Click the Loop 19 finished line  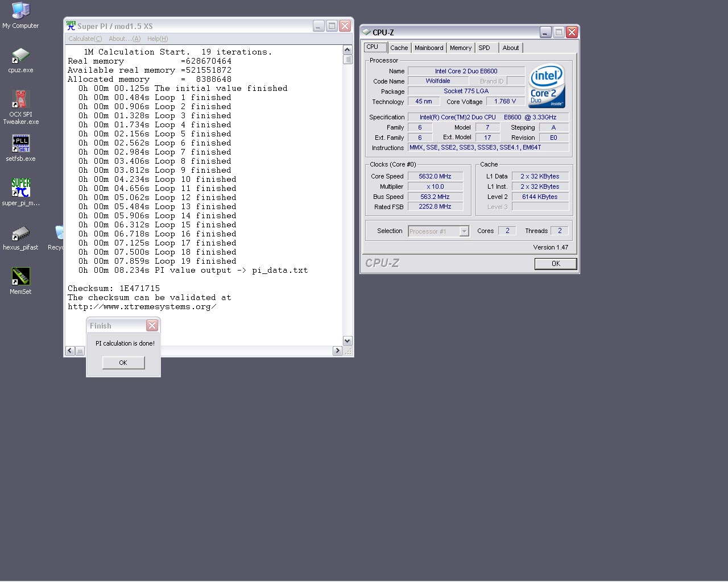click(x=157, y=261)
